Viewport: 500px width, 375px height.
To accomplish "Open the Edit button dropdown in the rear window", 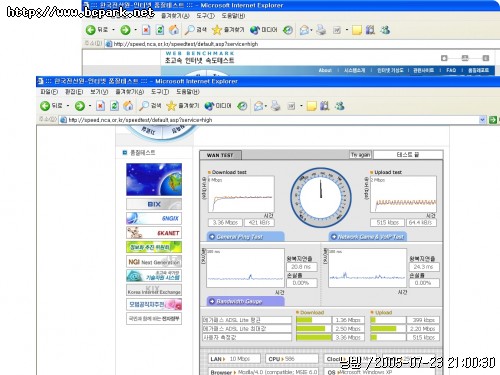I will 347,30.
